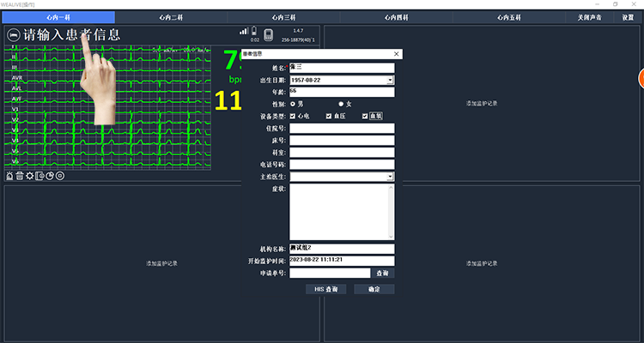The height and width of the screenshot is (343, 644).
Task: Click the circular record icon below ECG
Action: pos(60,176)
